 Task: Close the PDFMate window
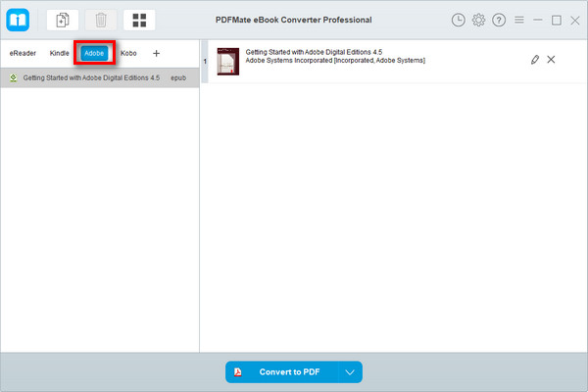click(575, 21)
